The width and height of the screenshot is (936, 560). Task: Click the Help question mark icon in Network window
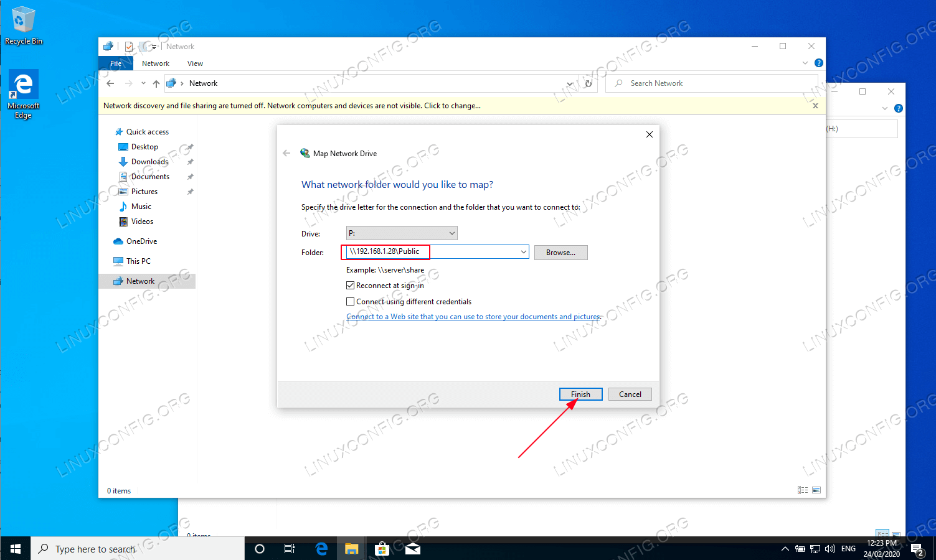point(819,63)
